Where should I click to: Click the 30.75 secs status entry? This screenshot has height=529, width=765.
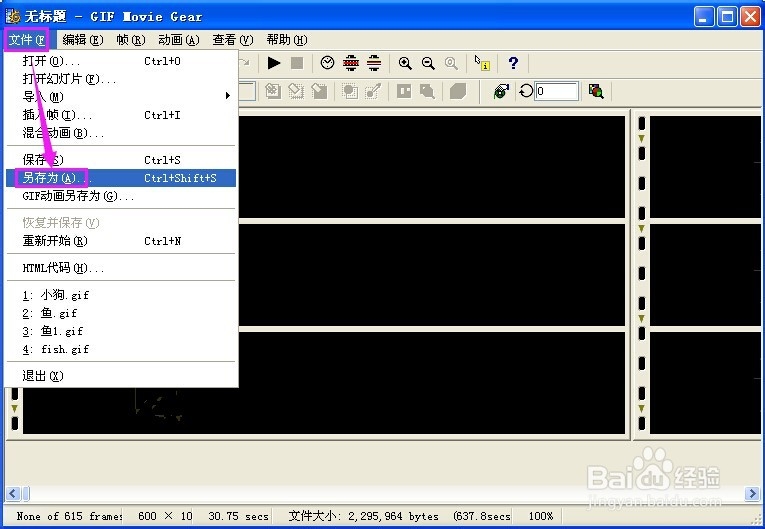click(x=238, y=516)
